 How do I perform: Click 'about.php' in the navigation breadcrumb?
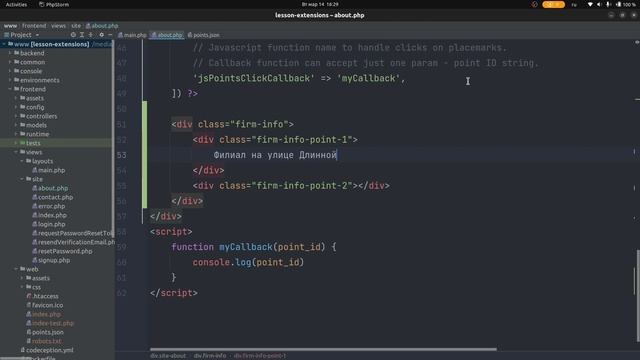102,26
